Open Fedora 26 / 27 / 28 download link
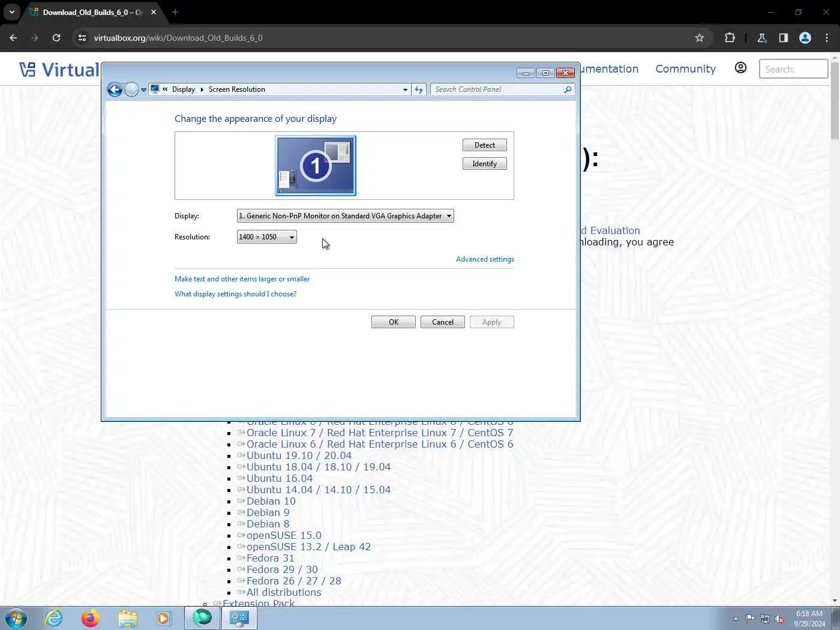This screenshot has width=840, height=630. 293,581
